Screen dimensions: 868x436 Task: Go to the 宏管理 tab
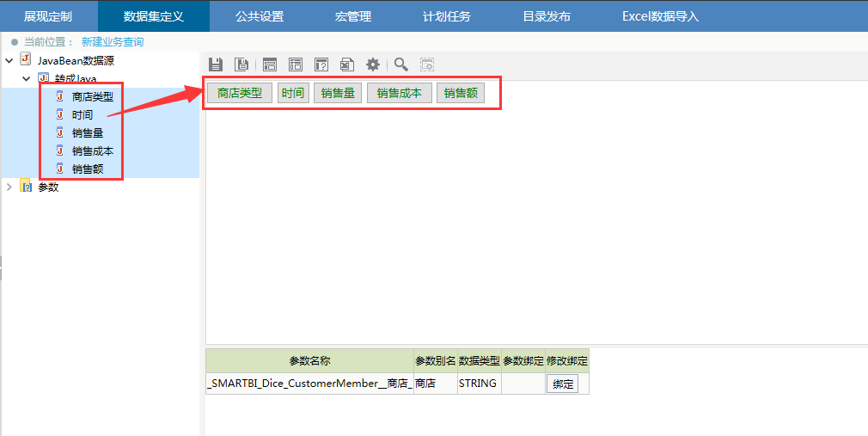353,16
